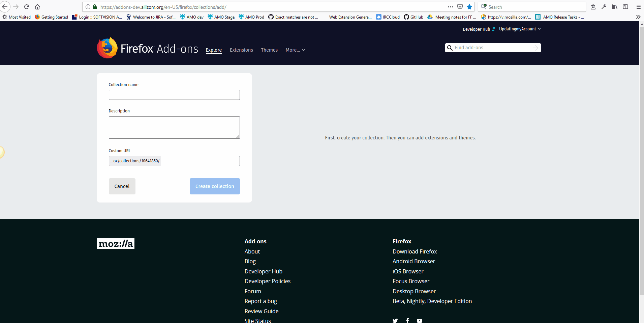Open the Getting Started bookmark
This screenshot has height=323, width=644.
[x=51, y=17]
